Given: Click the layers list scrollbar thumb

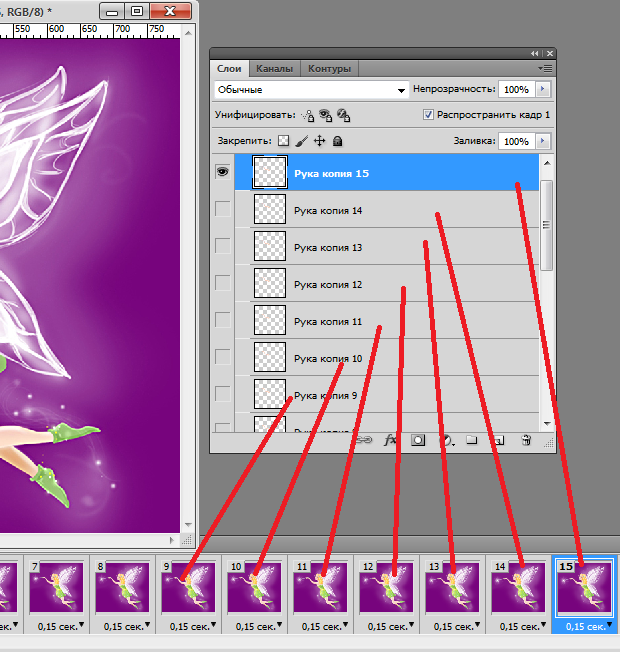Looking at the screenshot, I should point(547,225).
